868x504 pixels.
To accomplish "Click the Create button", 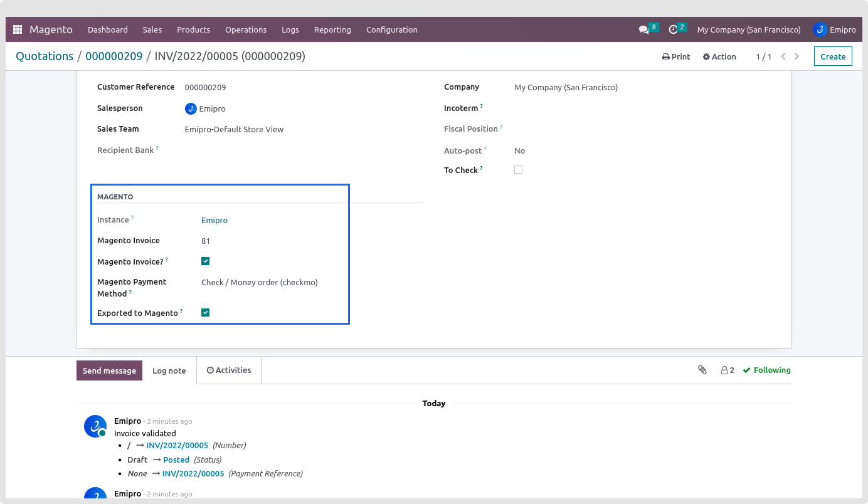I will tap(833, 56).
